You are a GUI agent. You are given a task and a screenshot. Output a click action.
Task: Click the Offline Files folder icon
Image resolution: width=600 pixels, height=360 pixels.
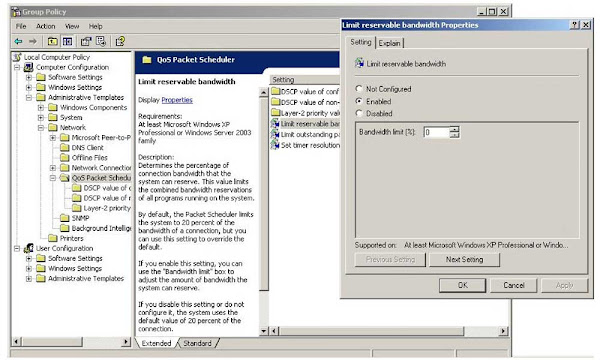pyautogui.click(x=65, y=158)
